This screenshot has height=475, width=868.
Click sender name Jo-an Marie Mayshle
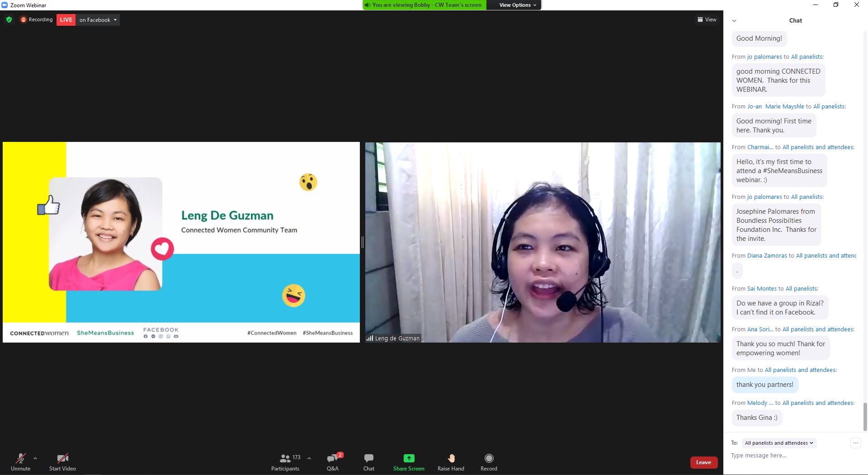point(776,107)
